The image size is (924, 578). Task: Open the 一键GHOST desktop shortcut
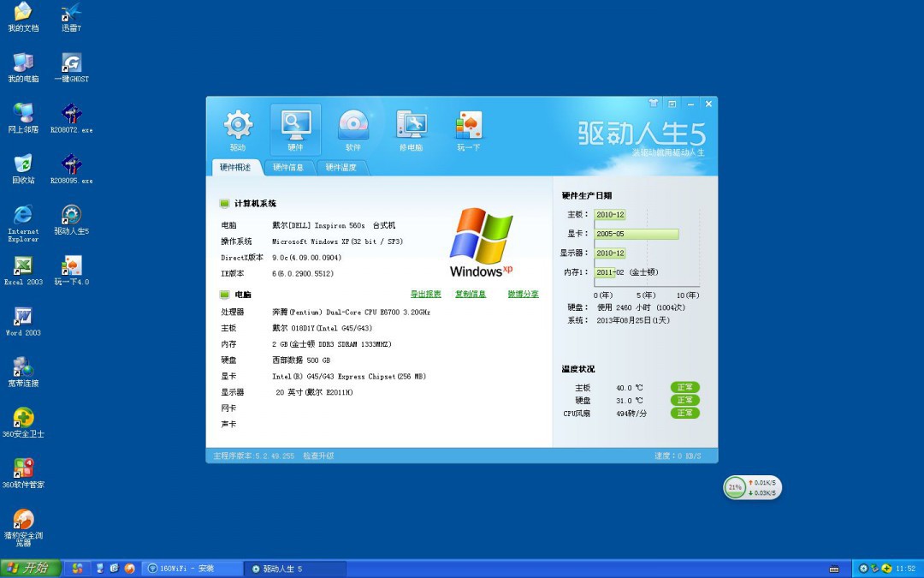tap(71, 68)
